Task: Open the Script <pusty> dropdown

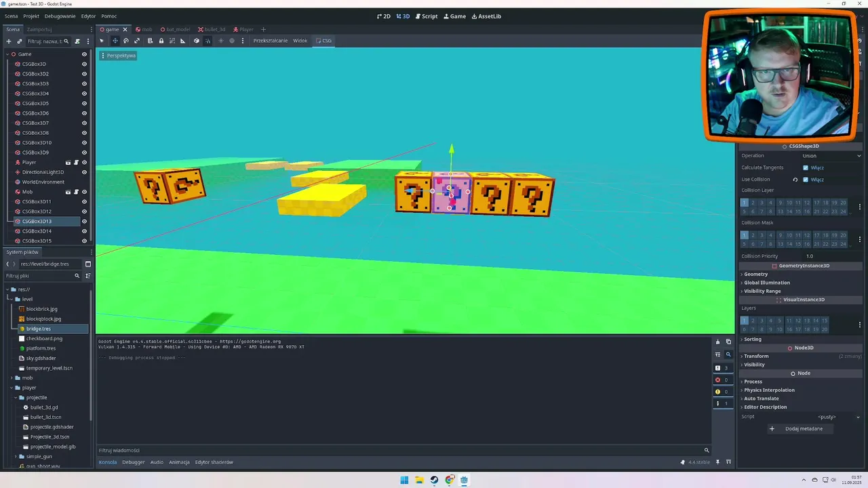Action: [831, 417]
